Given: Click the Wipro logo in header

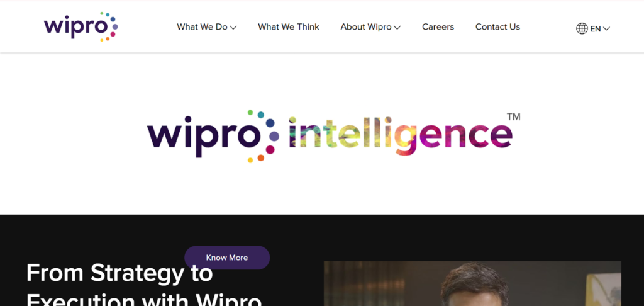Looking at the screenshot, I should click(x=81, y=26).
